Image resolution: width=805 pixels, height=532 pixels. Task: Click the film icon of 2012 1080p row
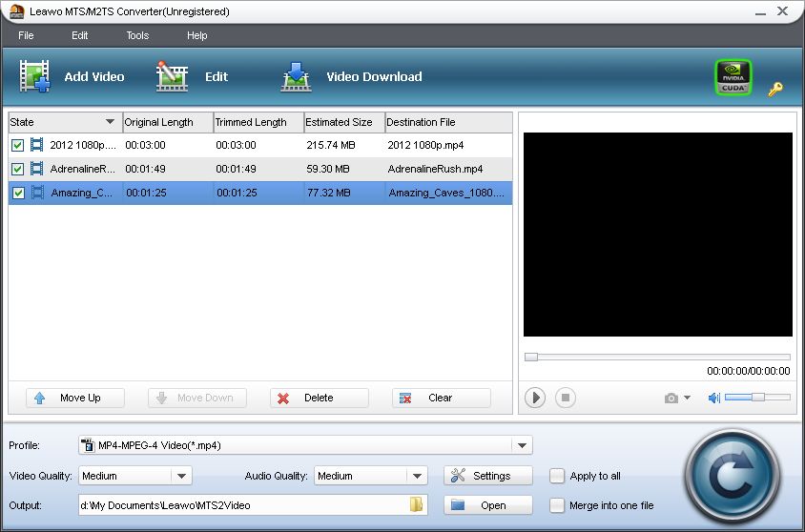(37, 145)
